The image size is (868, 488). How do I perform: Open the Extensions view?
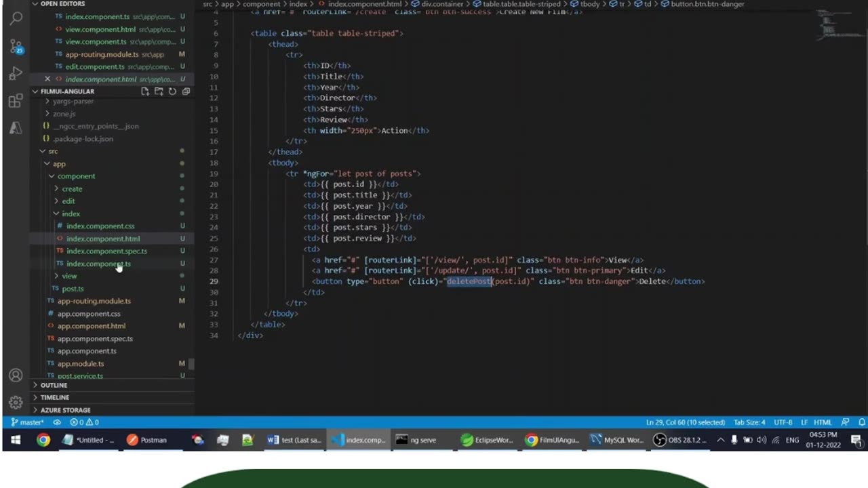click(x=16, y=101)
